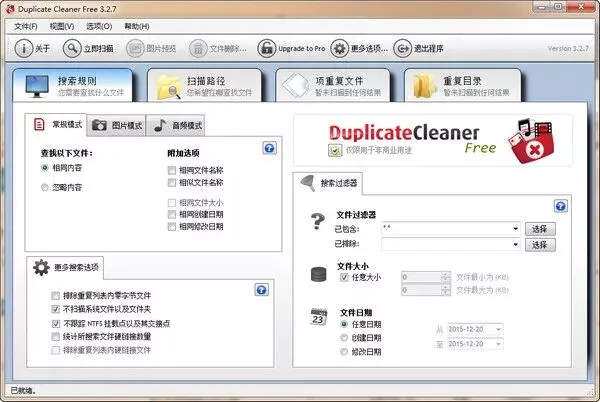Select the yellow folders icon on 重复目录 tab

[425, 86]
